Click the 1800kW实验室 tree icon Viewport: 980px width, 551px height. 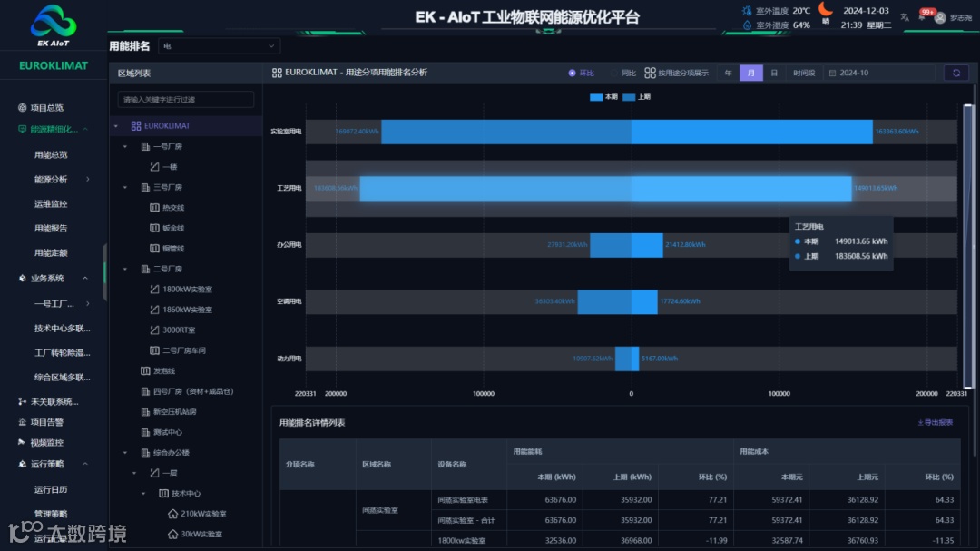(x=154, y=289)
